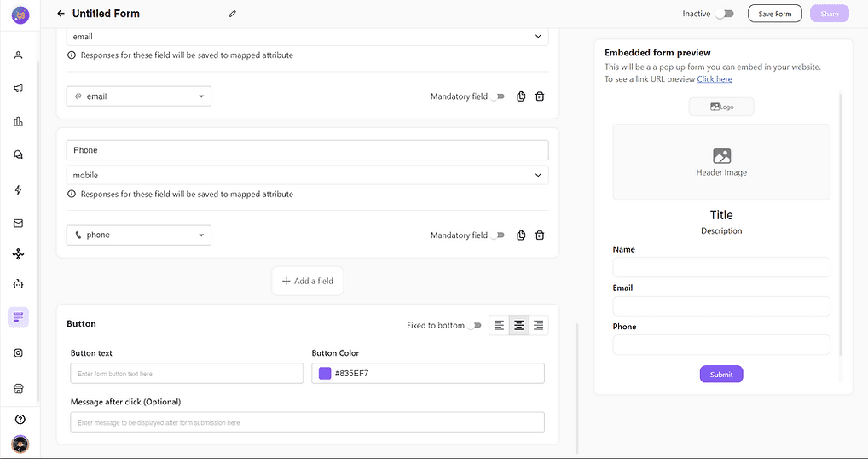Screen dimensions: 868x459
Task: Open the Instagram icon in the sidebar
Action: pyautogui.click(x=18, y=352)
